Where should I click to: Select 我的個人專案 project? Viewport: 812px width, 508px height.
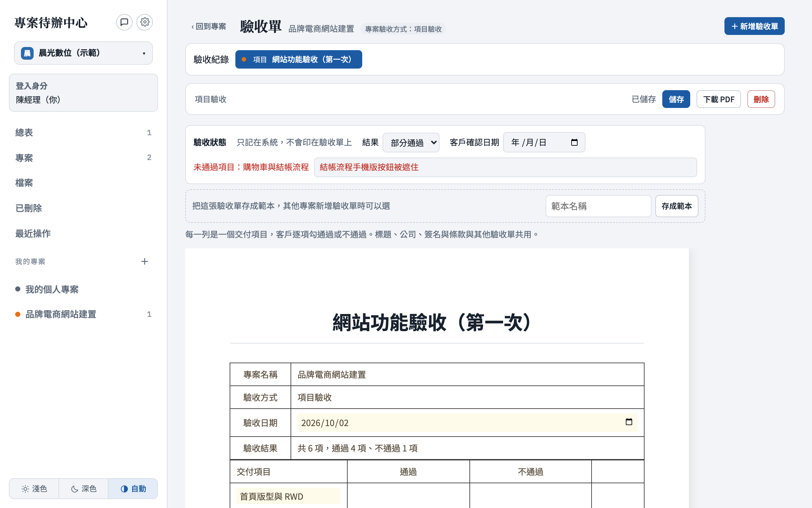tap(83, 289)
